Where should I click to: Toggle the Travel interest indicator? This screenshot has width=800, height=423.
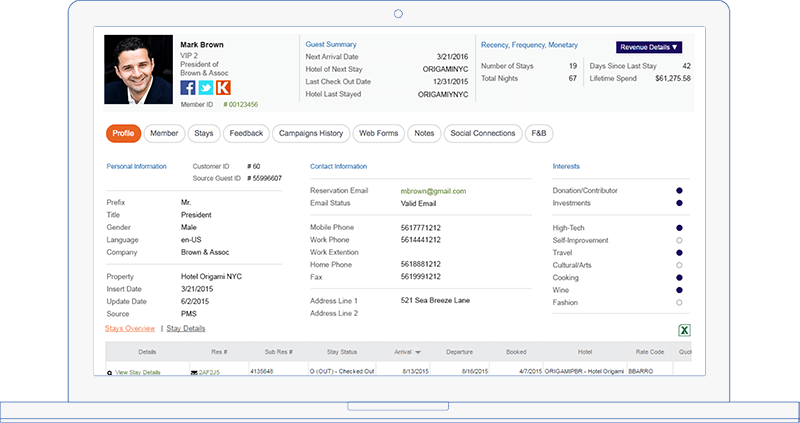tap(680, 253)
